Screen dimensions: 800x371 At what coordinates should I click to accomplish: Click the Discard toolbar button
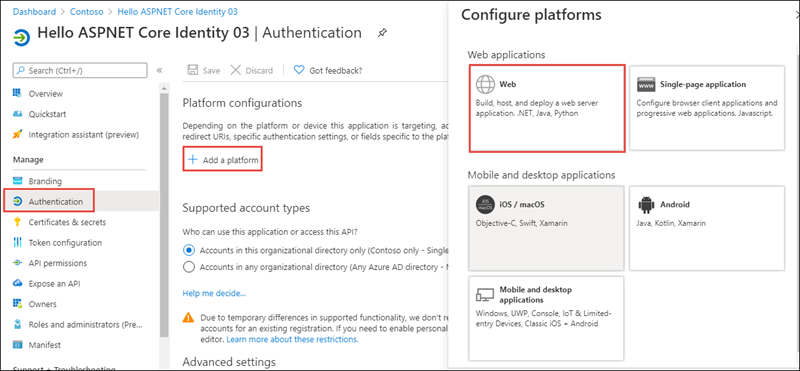252,70
